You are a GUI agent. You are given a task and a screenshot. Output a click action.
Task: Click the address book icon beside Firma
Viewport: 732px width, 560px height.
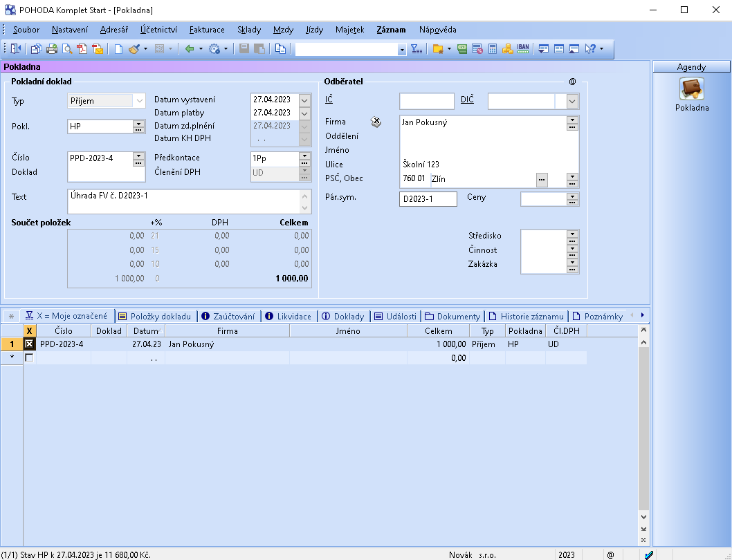click(x=376, y=122)
